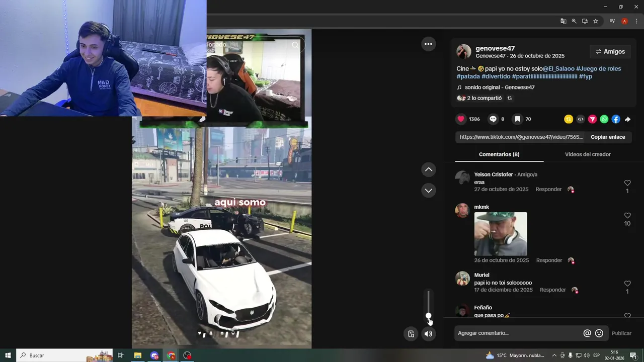Open Chrome profile avatar A
The width and height of the screenshot is (644, 362).
tap(624, 21)
